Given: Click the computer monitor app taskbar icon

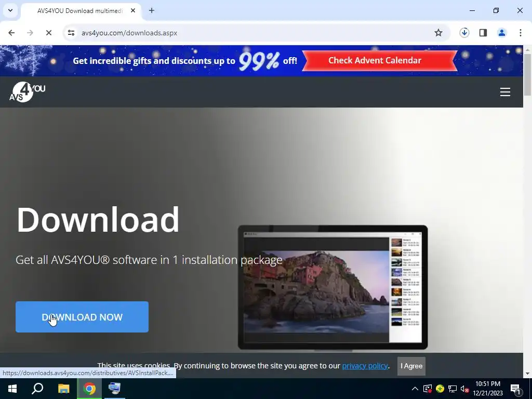Looking at the screenshot, I should (x=115, y=389).
